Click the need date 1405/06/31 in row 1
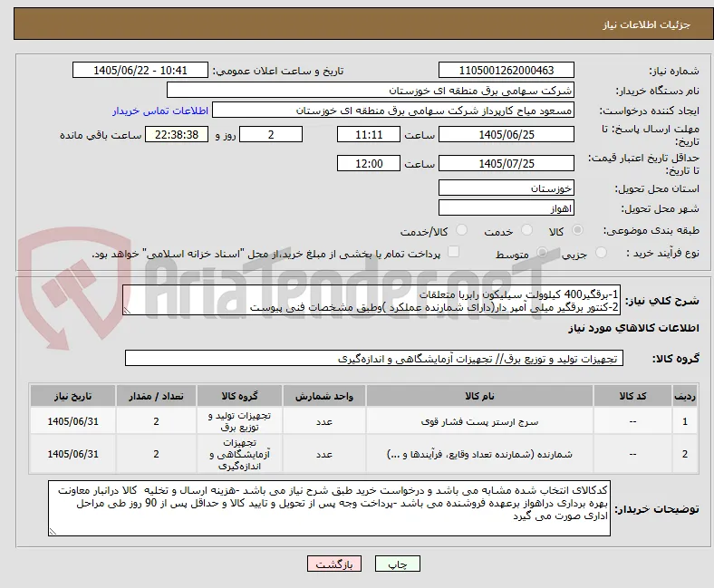 pyautogui.click(x=72, y=422)
